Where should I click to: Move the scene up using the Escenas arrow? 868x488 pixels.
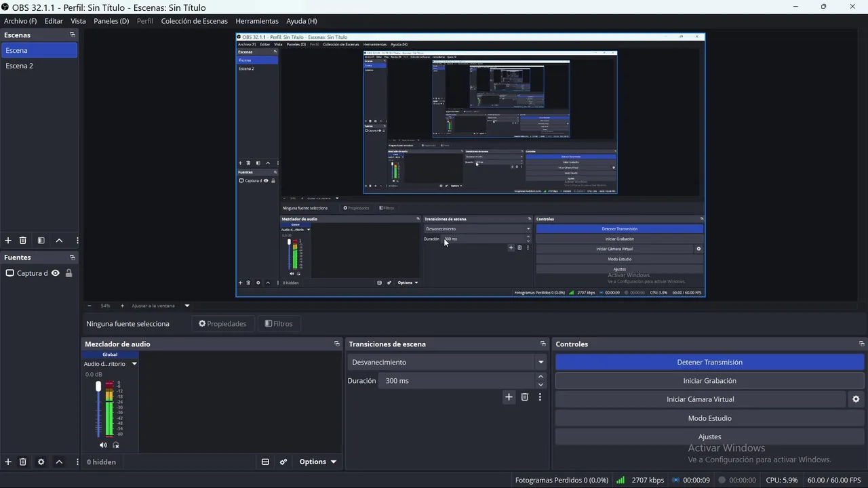(59, 241)
